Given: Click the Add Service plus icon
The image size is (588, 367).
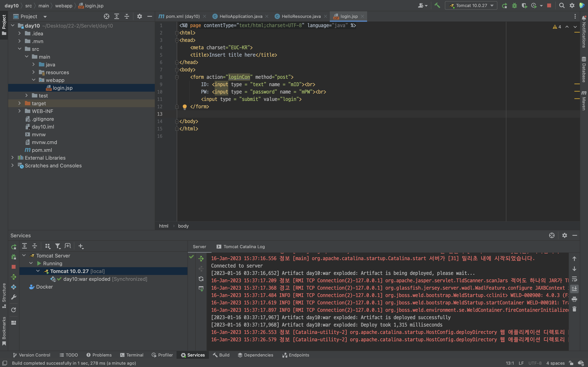Looking at the screenshot, I should tap(81, 246).
